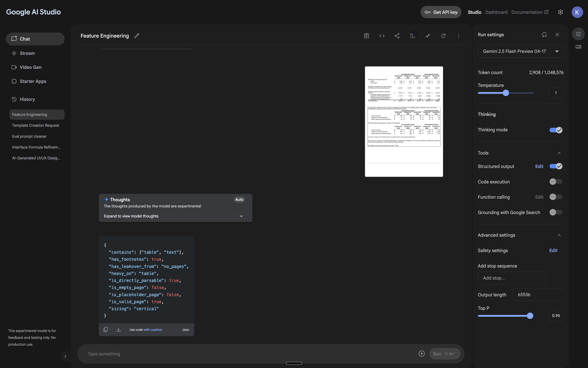Click the Add stop sequence field
Viewport: 588px width, 368px height.
coord(512,278)
